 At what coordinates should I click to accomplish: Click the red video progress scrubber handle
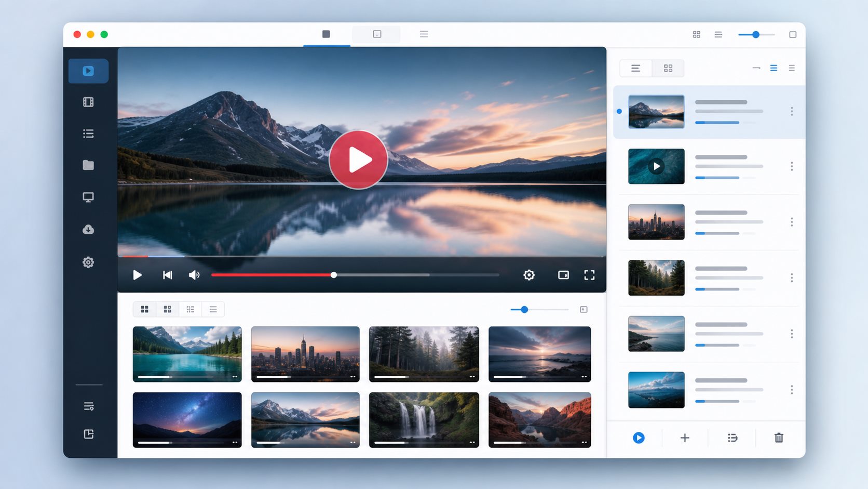[334, 275]
